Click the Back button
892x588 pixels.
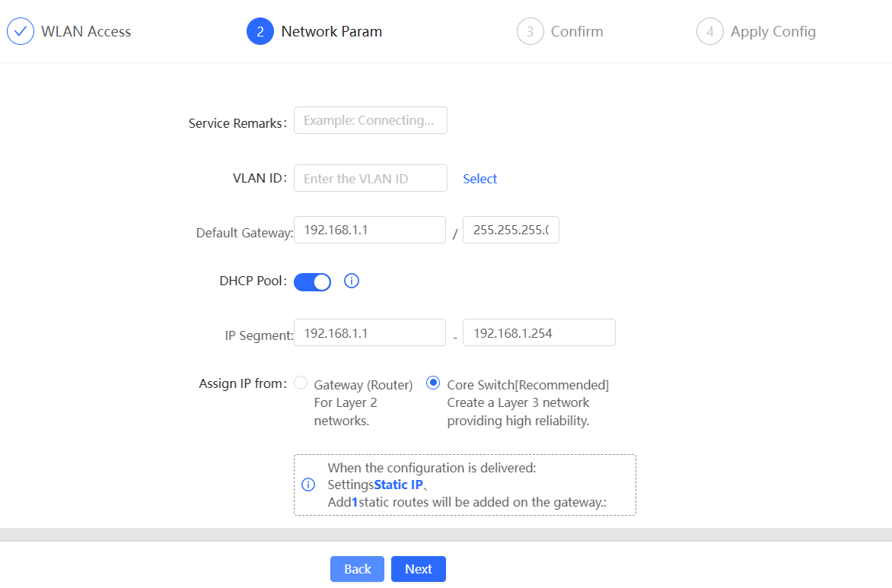pos(358,569)
